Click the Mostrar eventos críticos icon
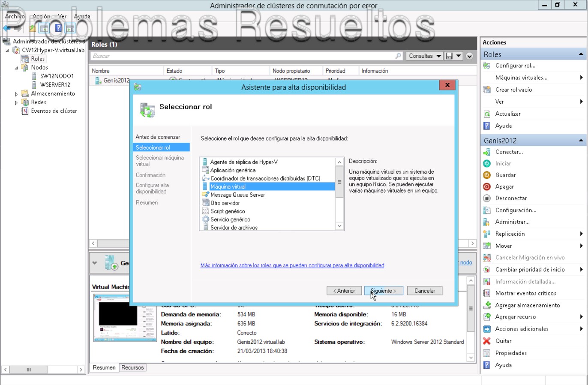 tap(486, 293)
